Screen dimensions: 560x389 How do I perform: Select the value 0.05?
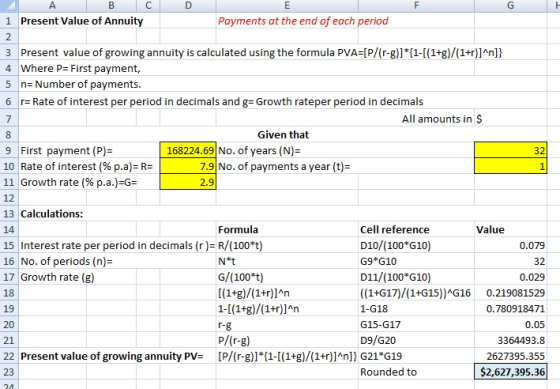pos(535,324)
